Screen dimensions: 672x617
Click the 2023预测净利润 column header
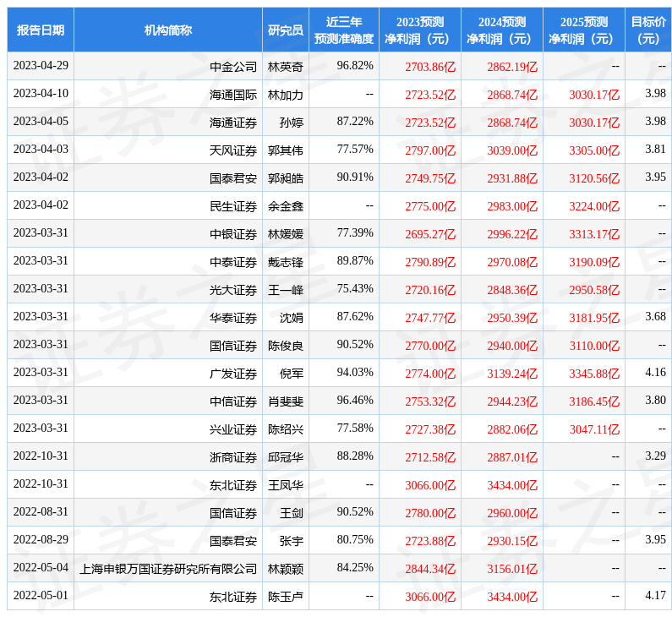pyautogui.click(x=419, y=30)
